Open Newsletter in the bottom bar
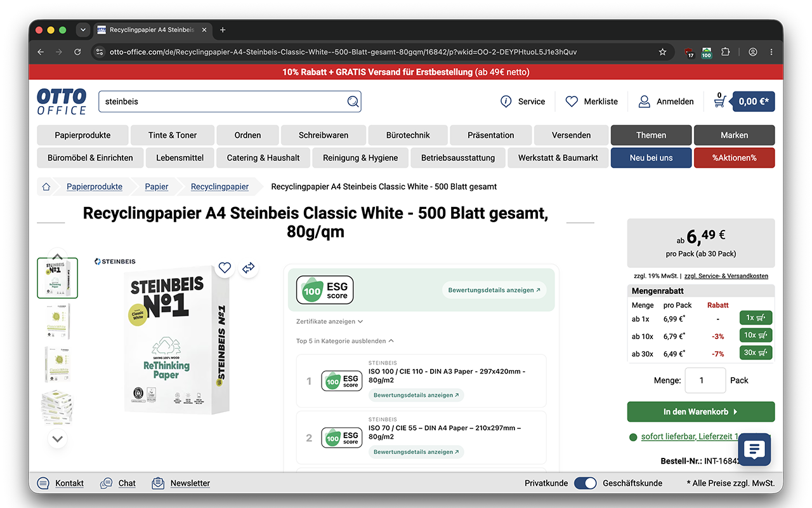Viewport: 812px width, 508px height. [181, 483]
